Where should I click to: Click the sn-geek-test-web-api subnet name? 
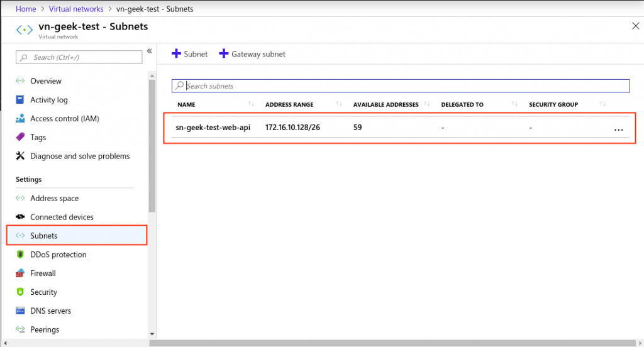pos(213,128)
